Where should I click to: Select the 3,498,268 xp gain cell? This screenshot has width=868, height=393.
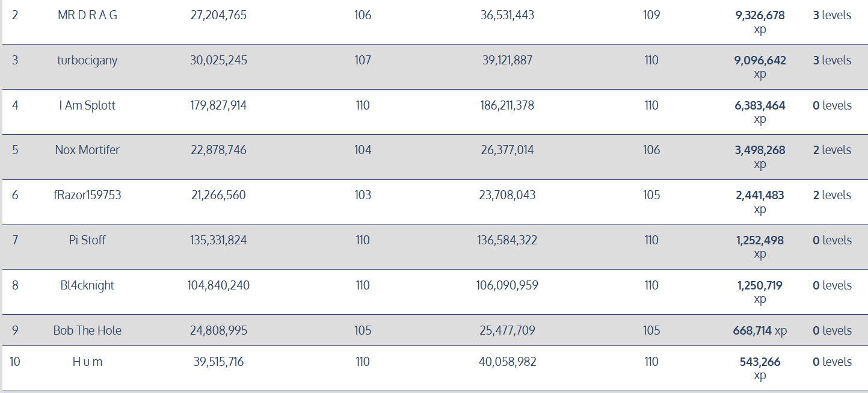760,150
